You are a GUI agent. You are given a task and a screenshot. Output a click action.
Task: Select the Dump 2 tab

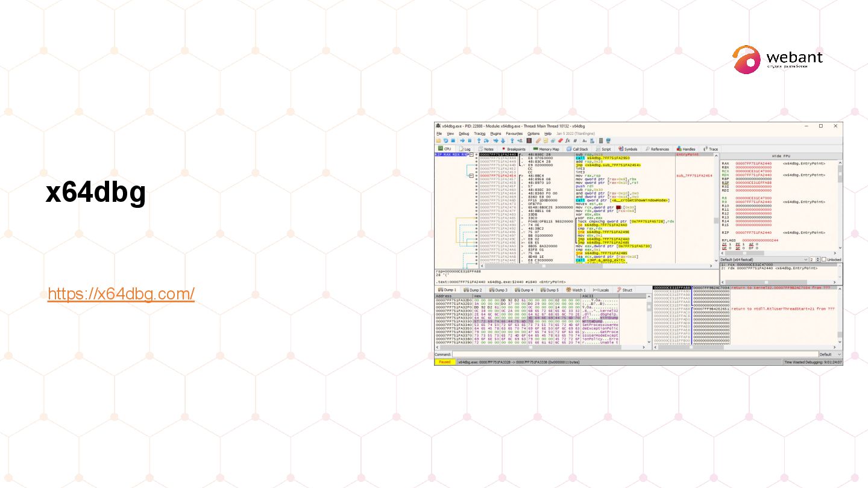tap(473, 290)
